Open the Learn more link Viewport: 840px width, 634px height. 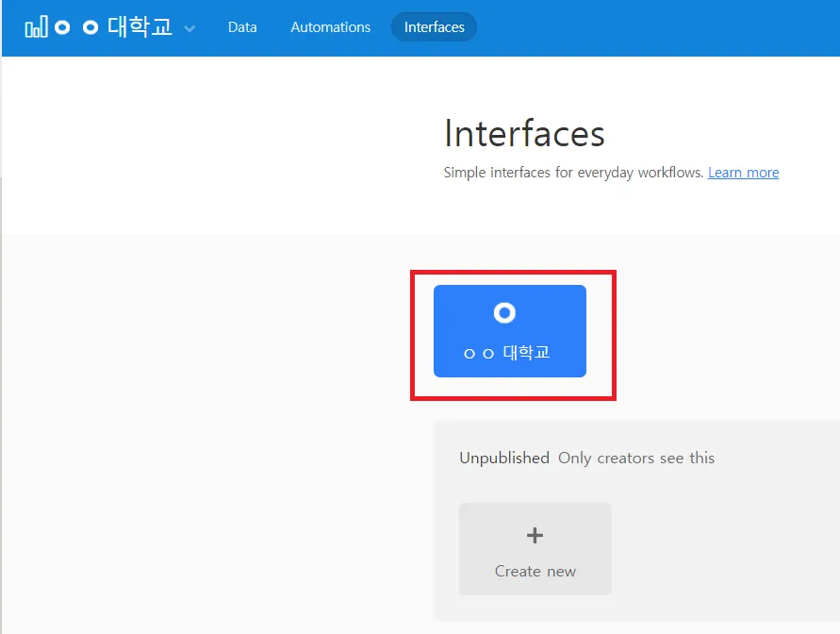743,173
